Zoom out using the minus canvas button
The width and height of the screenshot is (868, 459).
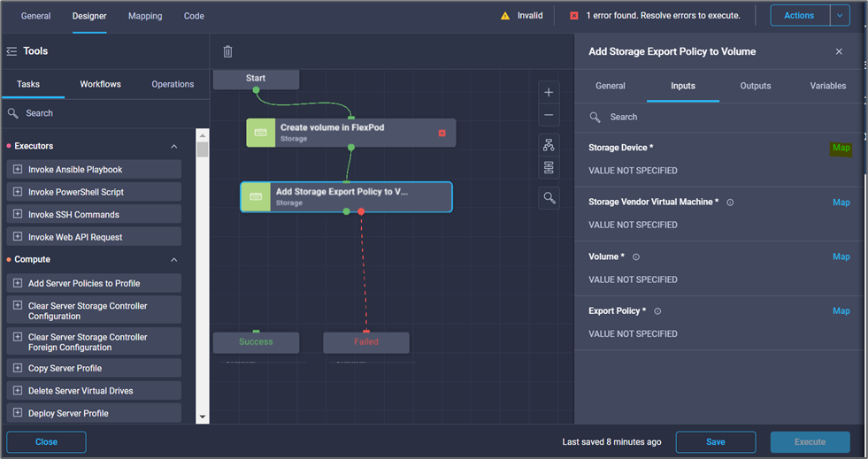[x=549, y=115]
